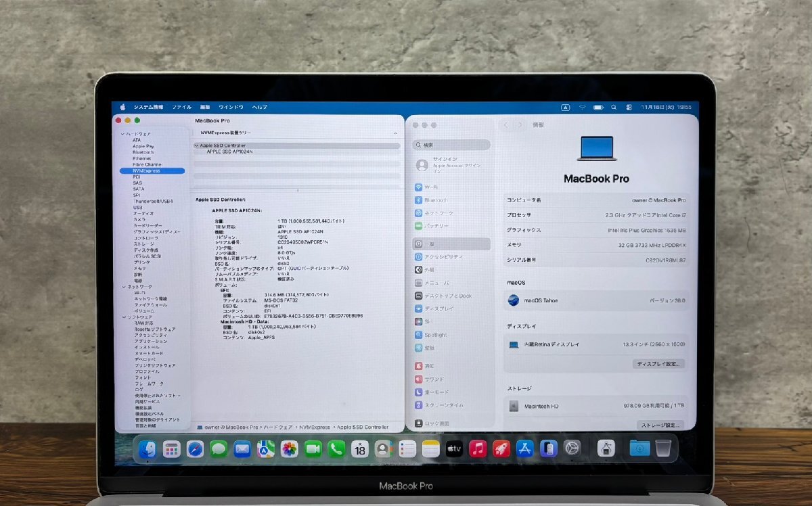Screen dimensions: 812x506
Task: Open the Bluetooth settings pane
Action: tap(451, 200)
